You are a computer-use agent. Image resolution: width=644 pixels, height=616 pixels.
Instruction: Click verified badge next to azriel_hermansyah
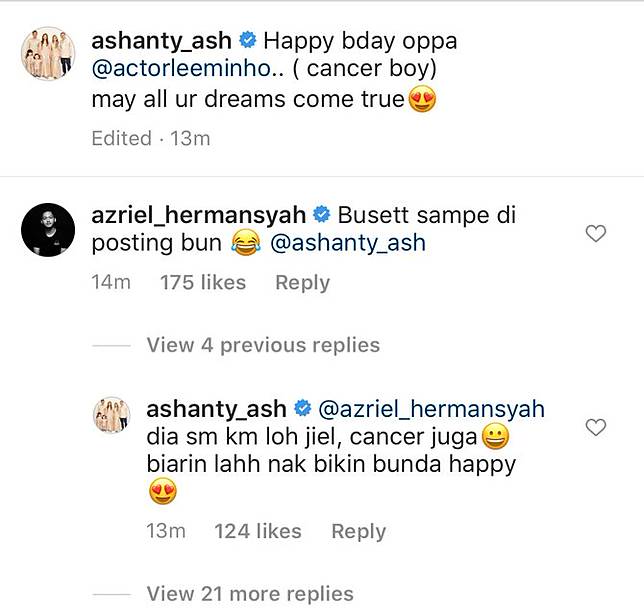[322, 214]
